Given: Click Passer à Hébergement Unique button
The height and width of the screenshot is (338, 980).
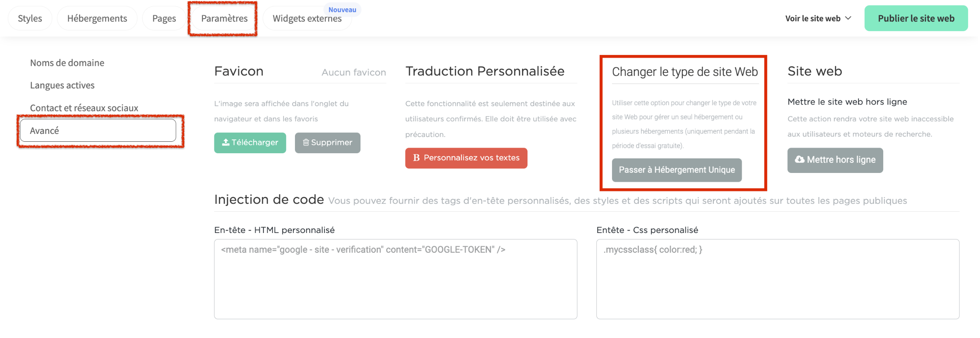Looking at the screenshot, I should coord(677,170).
